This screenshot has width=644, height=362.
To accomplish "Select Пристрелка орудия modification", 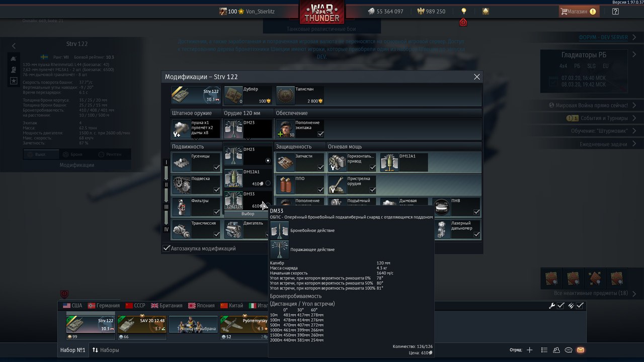I will pos(352,185).
